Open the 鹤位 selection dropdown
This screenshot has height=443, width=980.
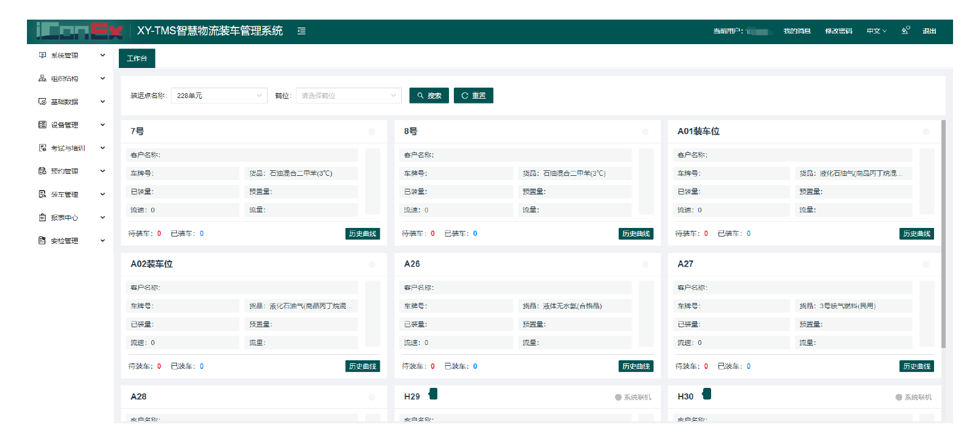(349, 96)
